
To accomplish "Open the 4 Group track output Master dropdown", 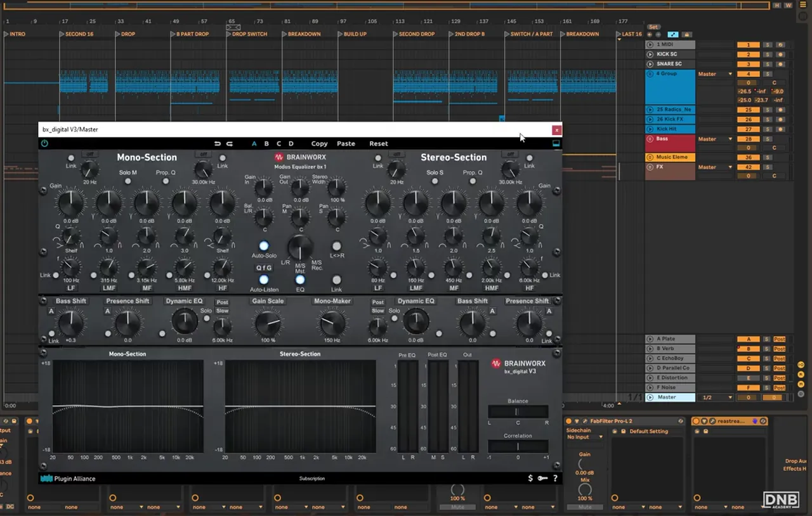I will [x=715, y=74].
